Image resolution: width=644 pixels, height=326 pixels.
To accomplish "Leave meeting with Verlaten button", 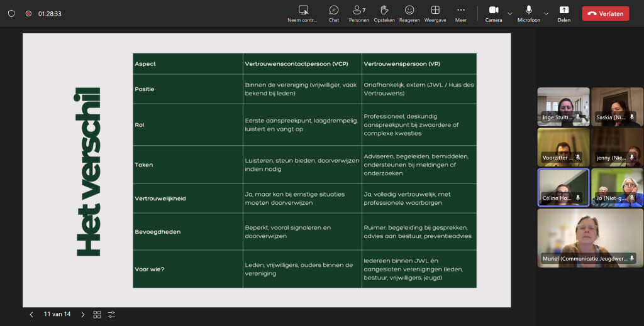I will [x=605, y=13].
